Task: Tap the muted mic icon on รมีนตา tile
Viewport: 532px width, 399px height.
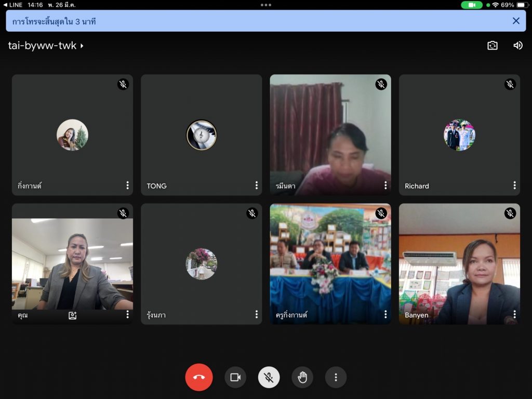Action: tap(381, 84)
